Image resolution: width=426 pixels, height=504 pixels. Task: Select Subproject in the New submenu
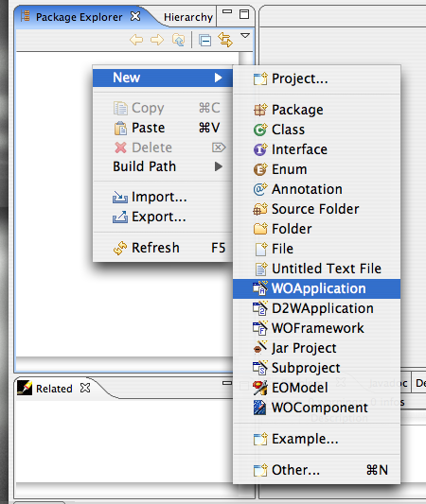click(316, 368)
